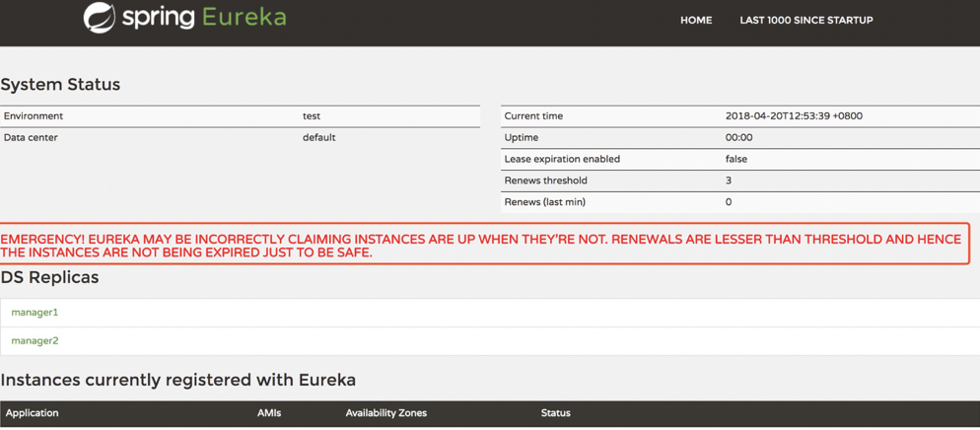This screenshot has width=980, height=430.
Task: Select the timestamp 2018-04-20T12:53:39 +0800
Action: (x=795, y=116)
